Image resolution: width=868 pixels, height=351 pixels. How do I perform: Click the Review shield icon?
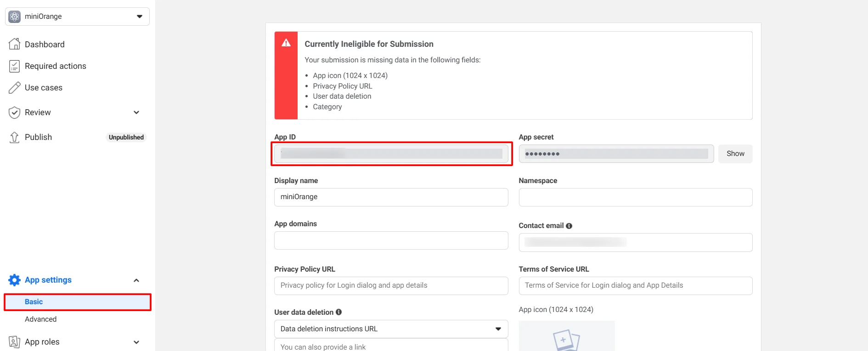[15, 112]
